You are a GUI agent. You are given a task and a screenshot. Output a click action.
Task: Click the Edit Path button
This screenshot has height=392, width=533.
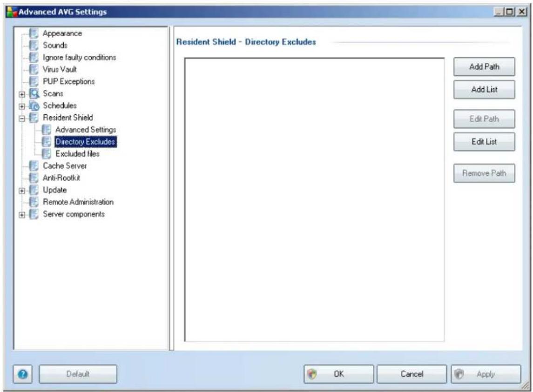(484, 119)
